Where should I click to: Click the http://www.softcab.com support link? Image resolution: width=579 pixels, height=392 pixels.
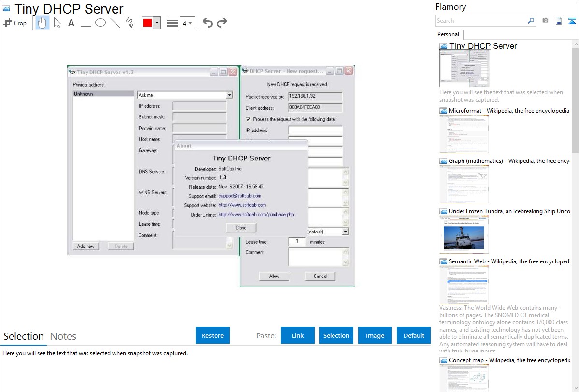[x=242, y=205]
